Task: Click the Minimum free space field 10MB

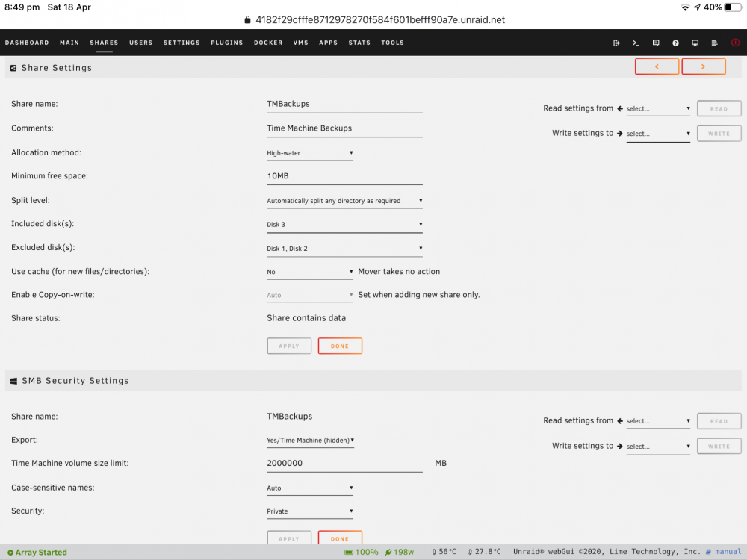Action: (x=344, y=176)
